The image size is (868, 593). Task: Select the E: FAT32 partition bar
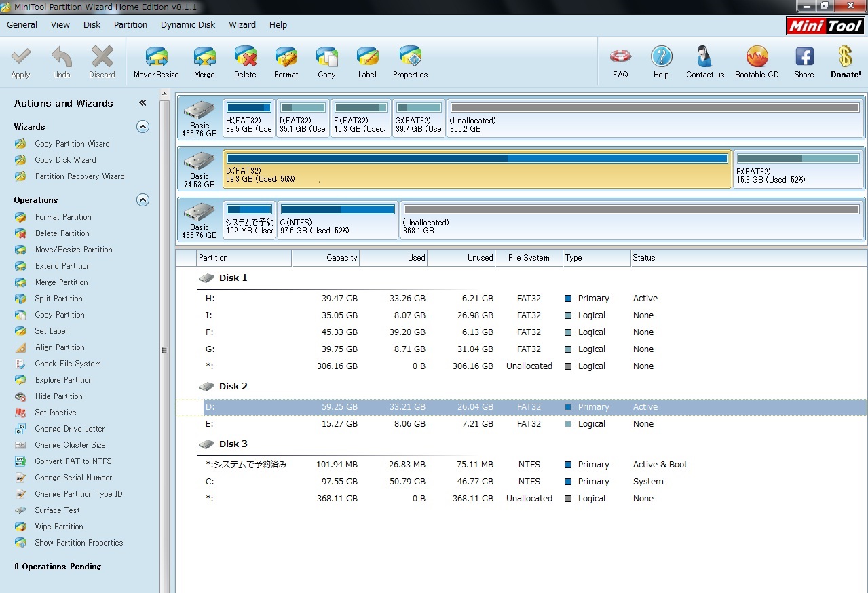coord(797,169)
